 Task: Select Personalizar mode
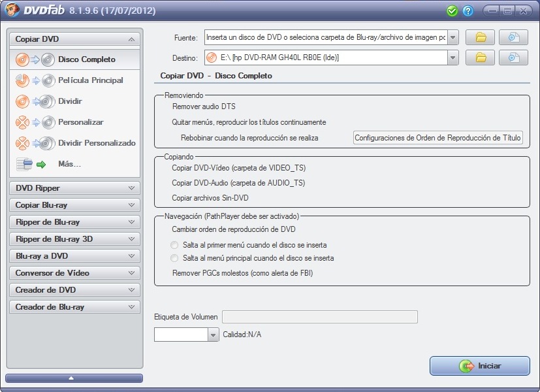[x=74, y=122]
